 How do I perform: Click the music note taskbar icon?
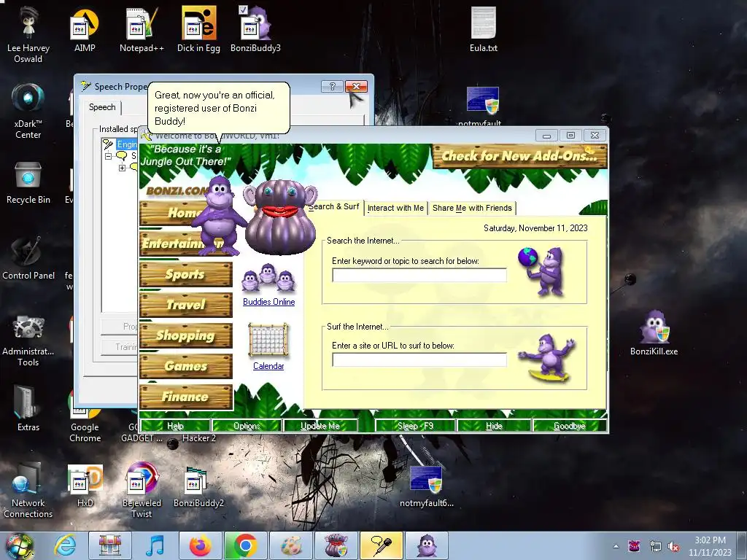click(x=155, y=545)
